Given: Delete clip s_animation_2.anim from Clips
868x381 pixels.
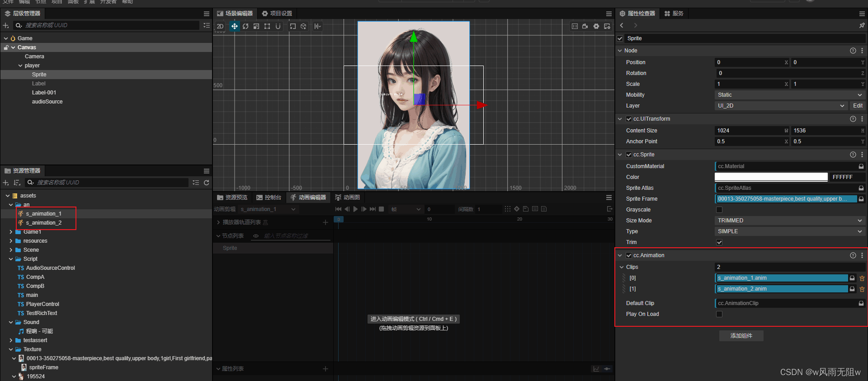Looking at the screenshot, I should 862,289.
